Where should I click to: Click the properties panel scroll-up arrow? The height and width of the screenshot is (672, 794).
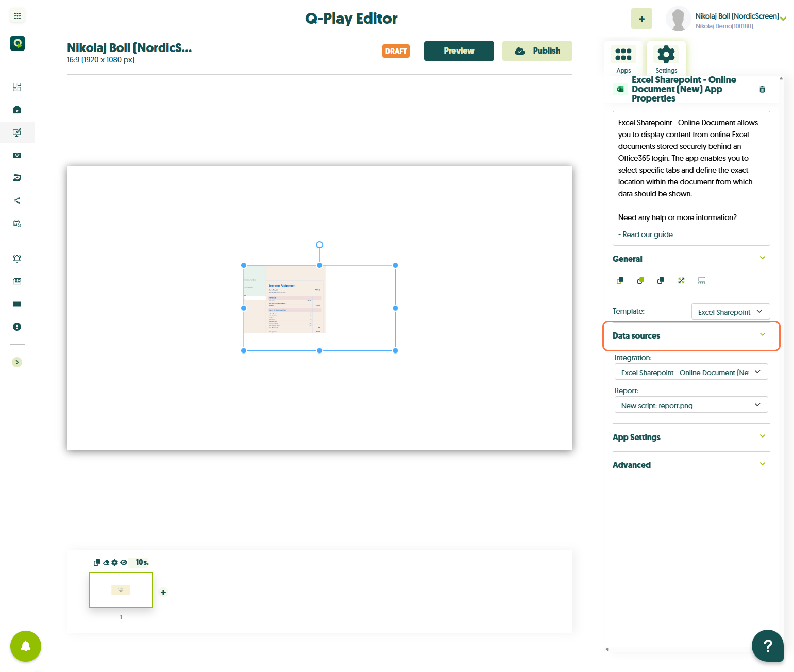click(781, 79)
